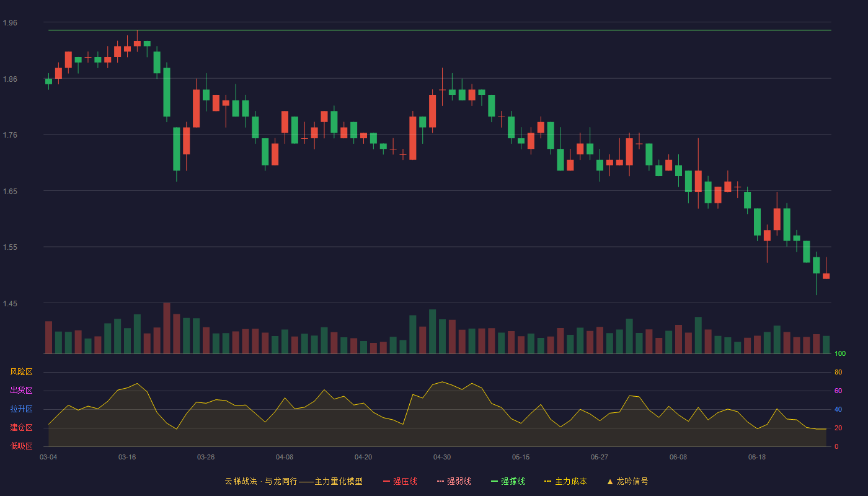
Task: Toggle the 强撑线 legend entry
Action: tap(508, 481)
